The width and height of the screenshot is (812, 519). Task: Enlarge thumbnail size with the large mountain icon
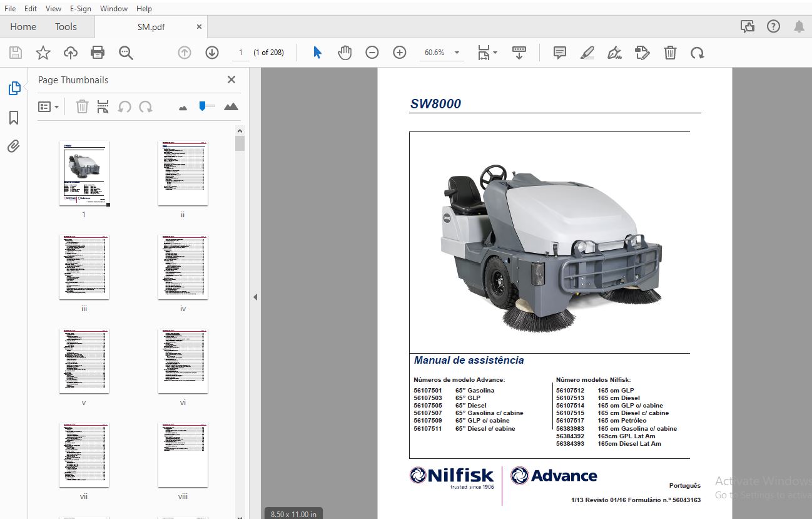click(x=231, y=106)
